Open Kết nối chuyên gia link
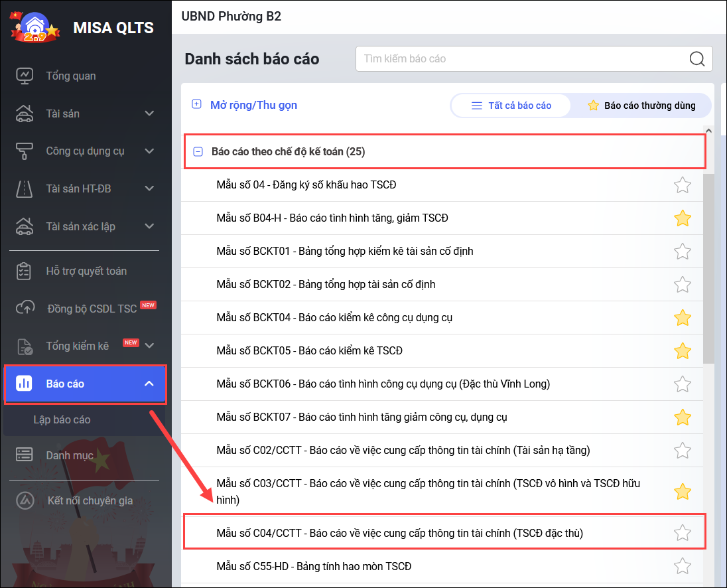727x588 pixels. (90, 500)
